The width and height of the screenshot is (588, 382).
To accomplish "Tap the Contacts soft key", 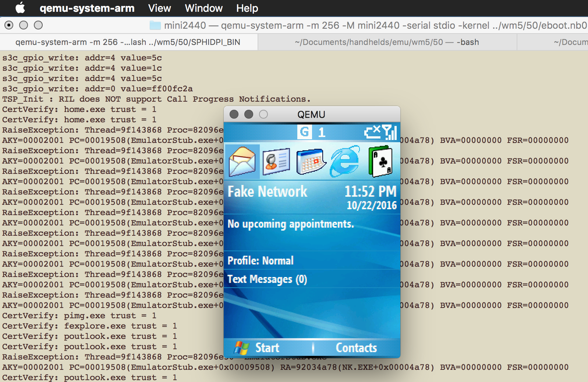I will tap(356, 348).
